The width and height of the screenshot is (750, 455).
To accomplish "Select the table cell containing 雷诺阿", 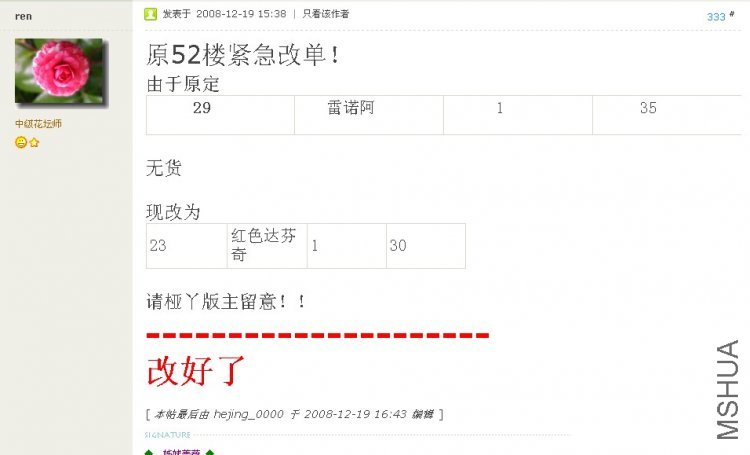I will point(369,115).
